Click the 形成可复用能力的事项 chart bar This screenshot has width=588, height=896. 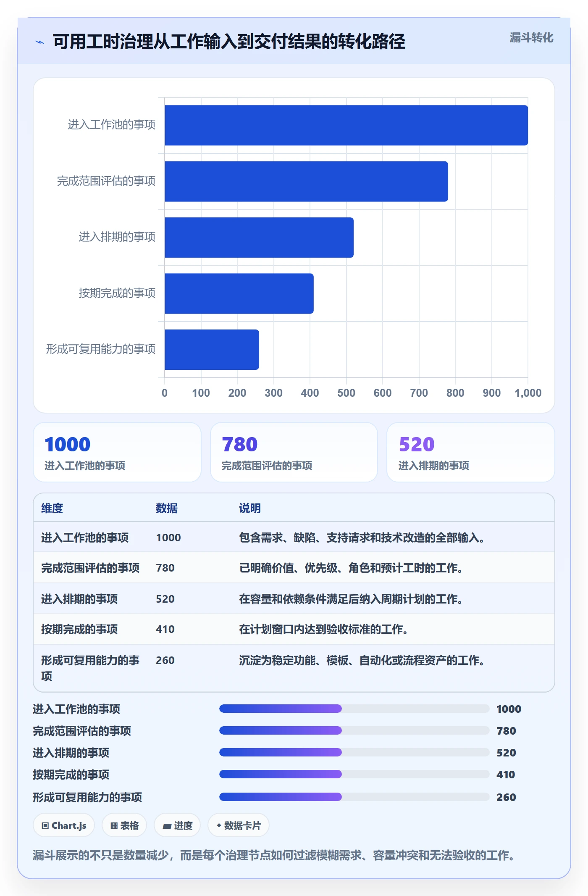[x=212, y=350]
